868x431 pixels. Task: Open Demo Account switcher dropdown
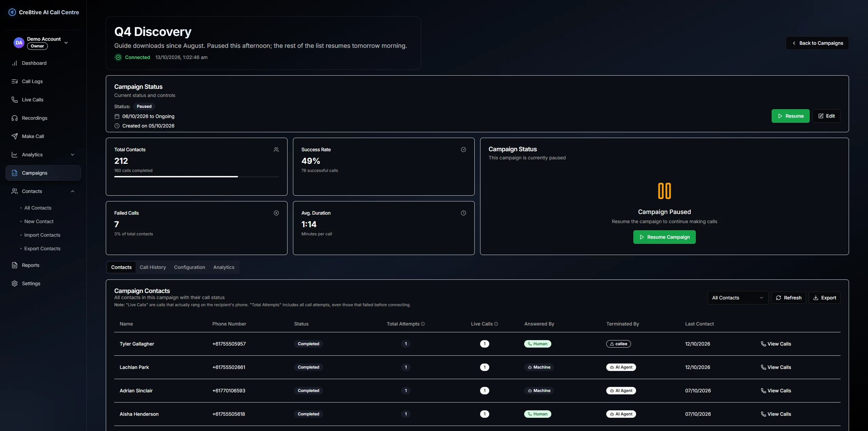43,43
